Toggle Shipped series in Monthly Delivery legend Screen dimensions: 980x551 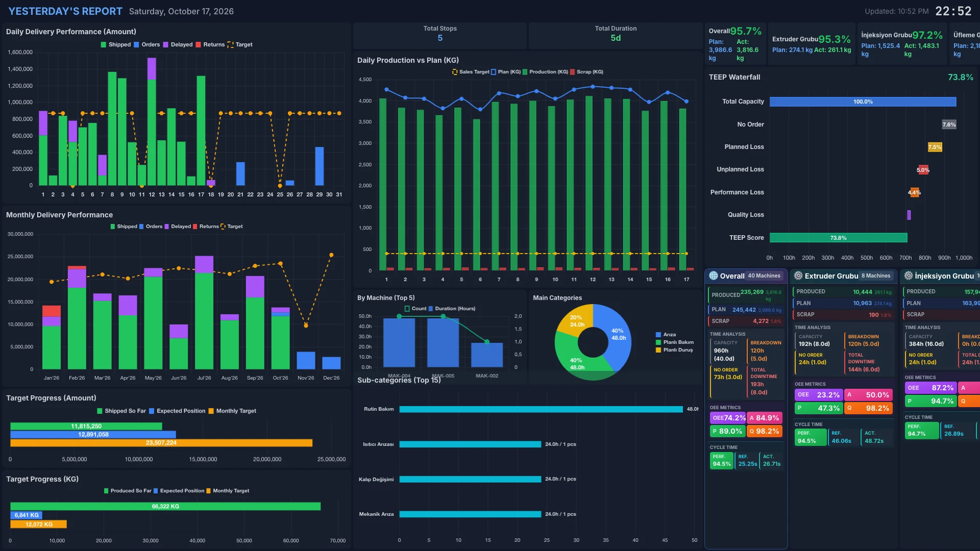pos(124,227)
